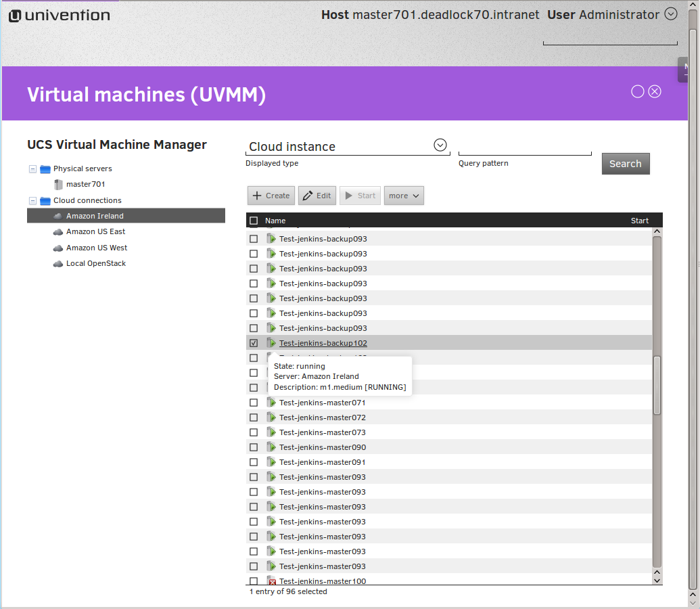Screen dimensions: 700x609
Task: Click the master701 server icon
Action: coord(58,184)
